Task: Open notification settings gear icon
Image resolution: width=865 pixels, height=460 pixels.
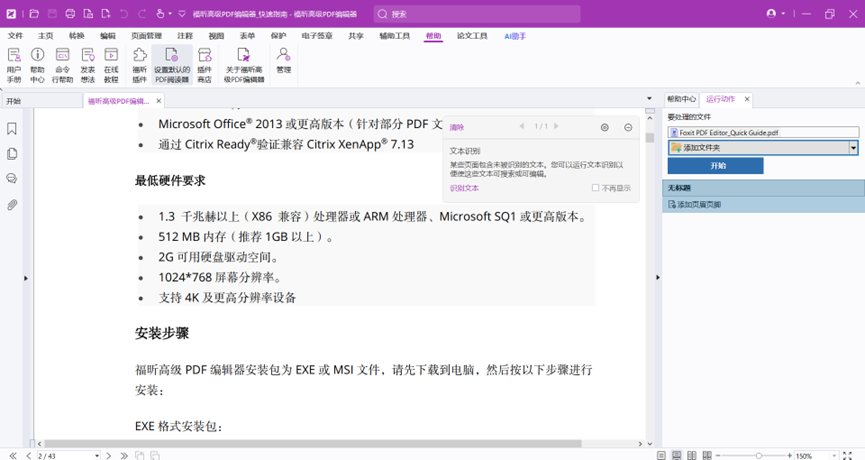Action: 605,127
